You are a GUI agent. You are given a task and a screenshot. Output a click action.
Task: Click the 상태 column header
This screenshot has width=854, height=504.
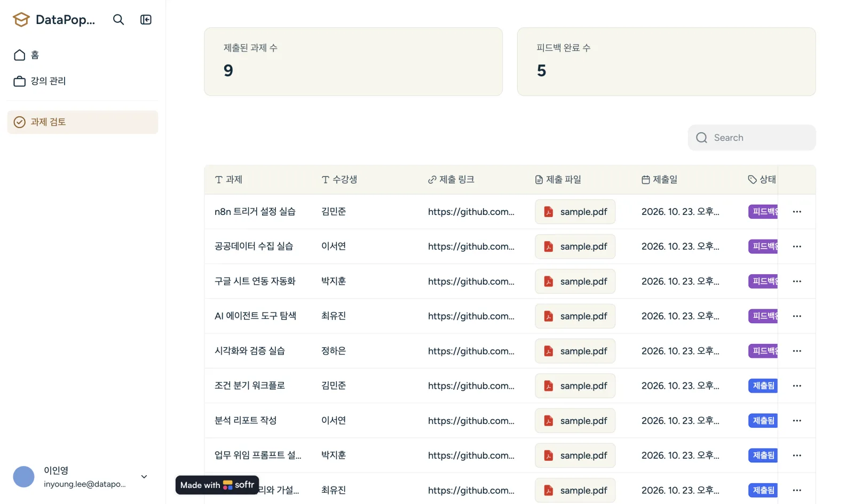pyautogui.click(x=762, y=180)
